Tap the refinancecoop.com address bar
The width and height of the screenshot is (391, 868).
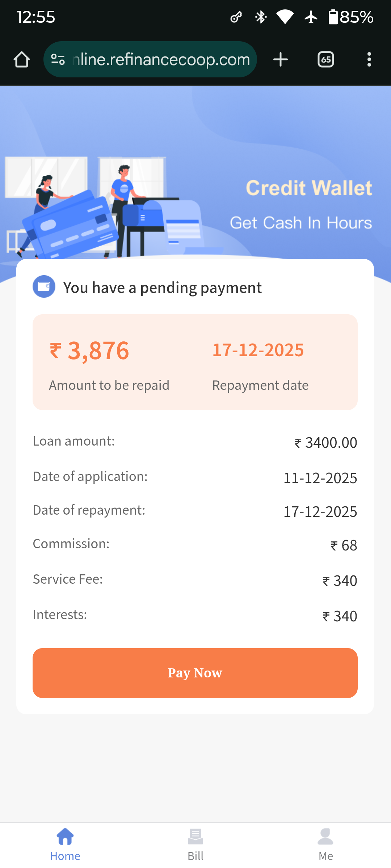161,59
